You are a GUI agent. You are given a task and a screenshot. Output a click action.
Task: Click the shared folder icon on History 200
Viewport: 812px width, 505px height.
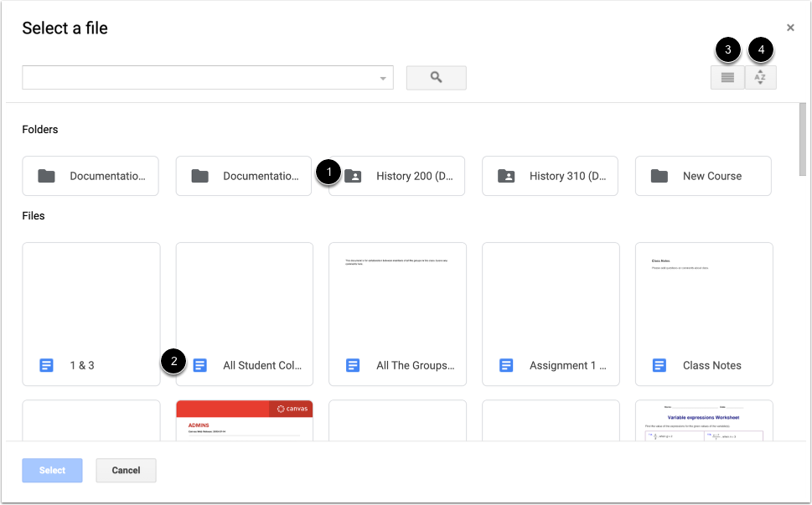click(354, 176)
